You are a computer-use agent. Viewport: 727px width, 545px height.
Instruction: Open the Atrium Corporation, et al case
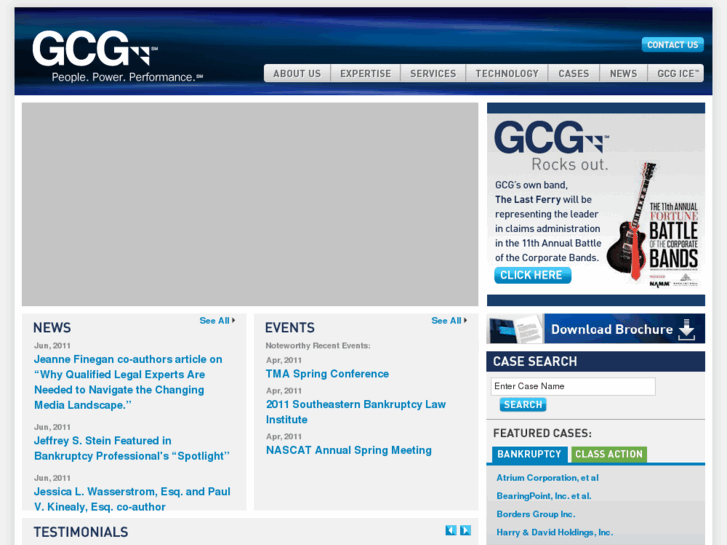548,478
